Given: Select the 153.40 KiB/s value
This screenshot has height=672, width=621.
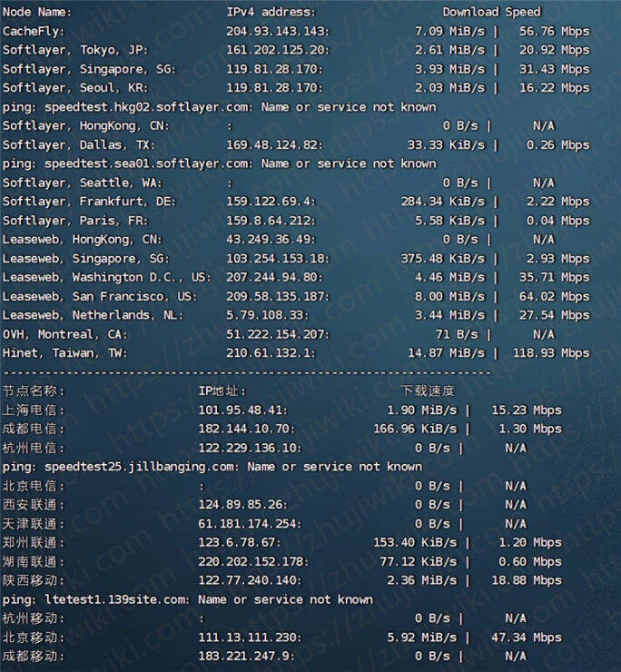Looking at the screenshot, I should (x=415, y=542).
